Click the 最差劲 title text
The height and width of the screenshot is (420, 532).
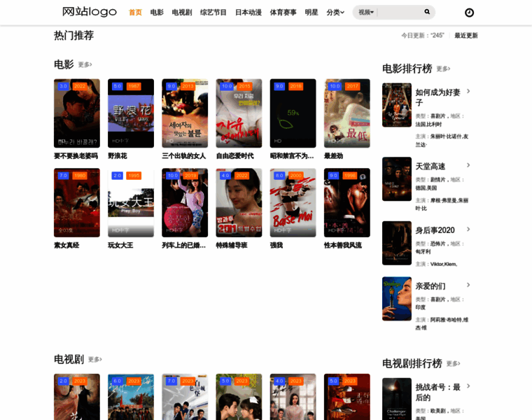pos(333,156)
